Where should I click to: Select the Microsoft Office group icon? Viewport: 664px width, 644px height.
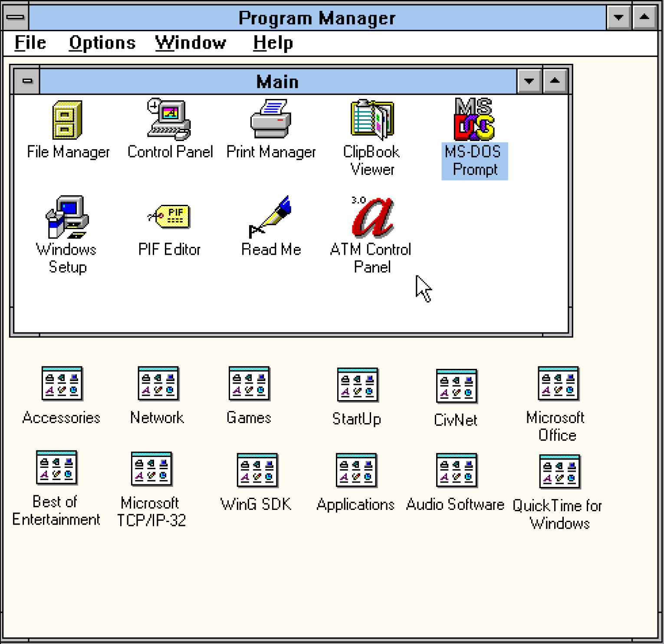click(559, 384)
